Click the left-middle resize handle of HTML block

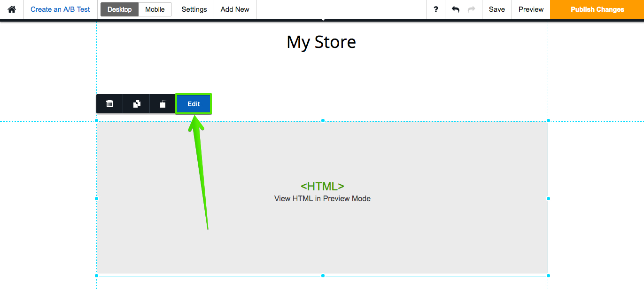(96, 198)
